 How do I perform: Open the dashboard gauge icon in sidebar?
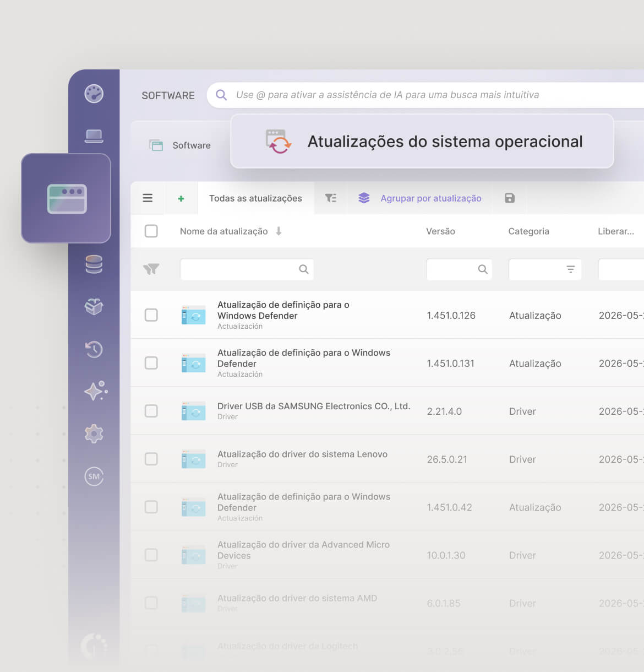94,94
